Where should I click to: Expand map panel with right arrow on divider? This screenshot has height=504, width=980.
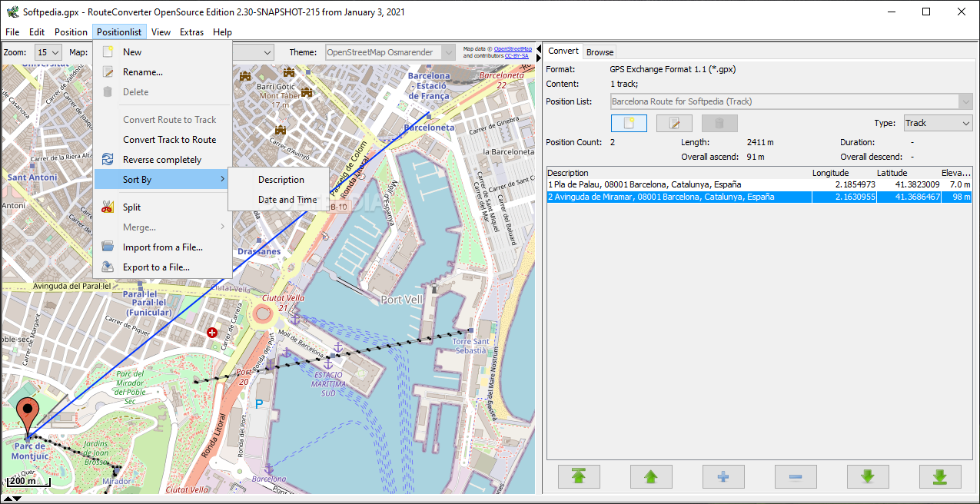pos(538,59)
